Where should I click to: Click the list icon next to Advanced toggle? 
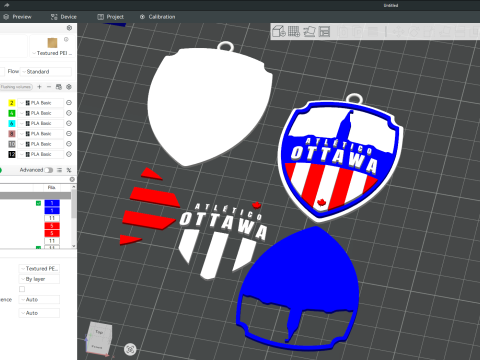[x=59, y=170]
